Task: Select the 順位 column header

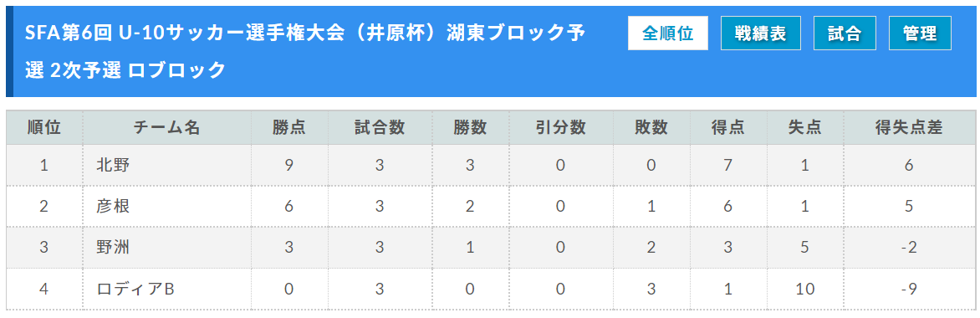Action: (x=44, y=128)
